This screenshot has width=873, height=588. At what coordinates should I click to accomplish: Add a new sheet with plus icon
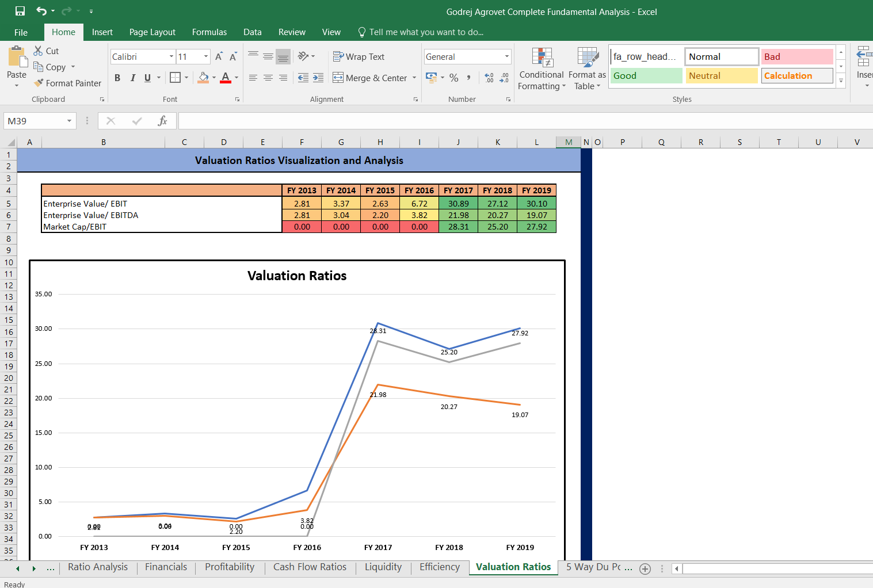coord(645,568)
